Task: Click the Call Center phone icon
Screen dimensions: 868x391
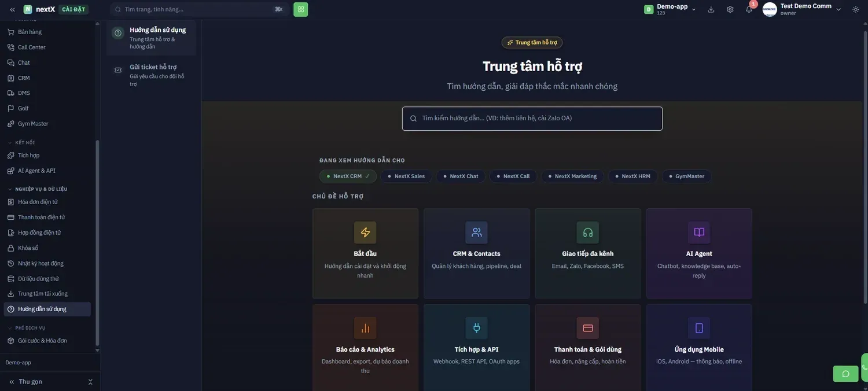Action: pos(11,47)
